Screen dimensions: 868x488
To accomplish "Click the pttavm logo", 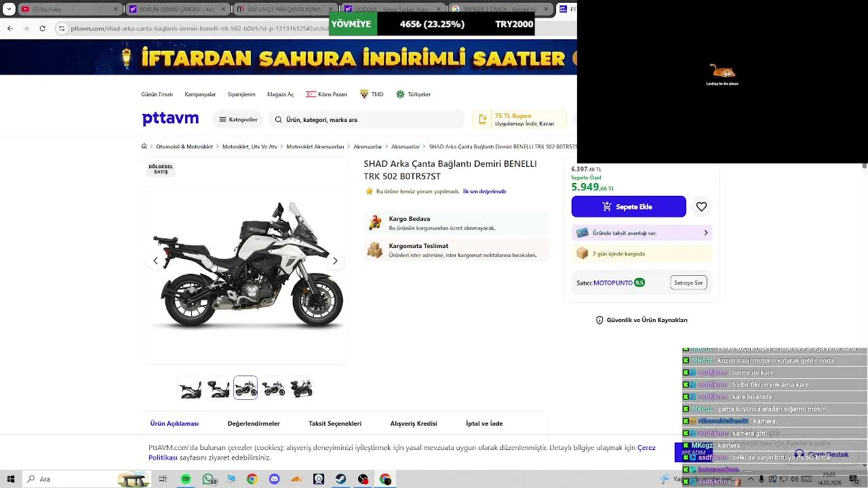I will point(170,119).
